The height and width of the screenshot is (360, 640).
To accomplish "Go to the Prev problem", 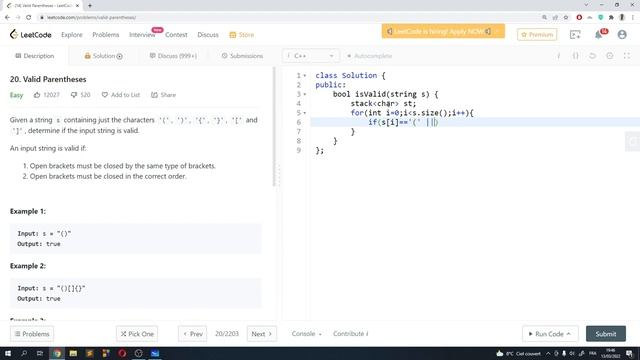I will (x=193, y=334).
